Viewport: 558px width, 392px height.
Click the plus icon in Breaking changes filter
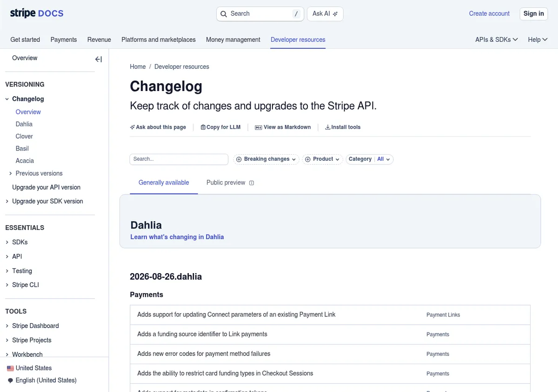pos(239,159)
